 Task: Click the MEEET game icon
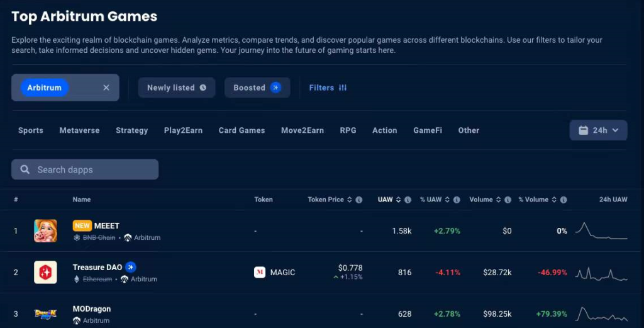pyautogui.click(x=45, y=231)
